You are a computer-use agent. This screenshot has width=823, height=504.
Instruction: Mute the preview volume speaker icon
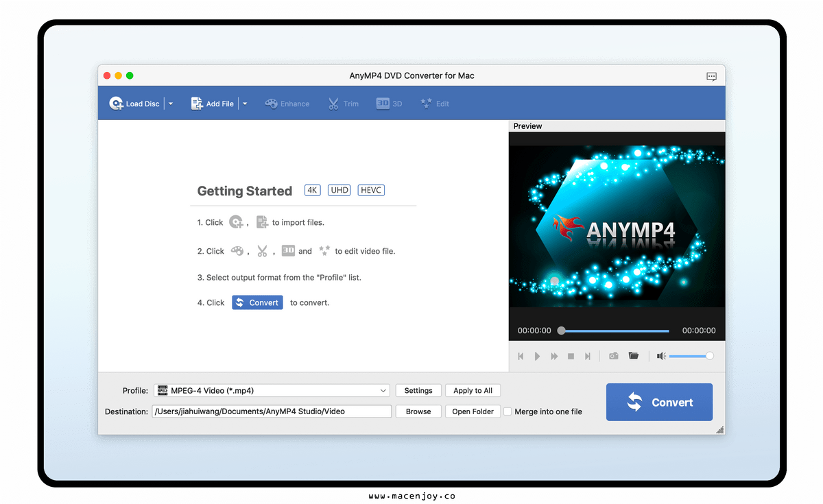point(661,356)
